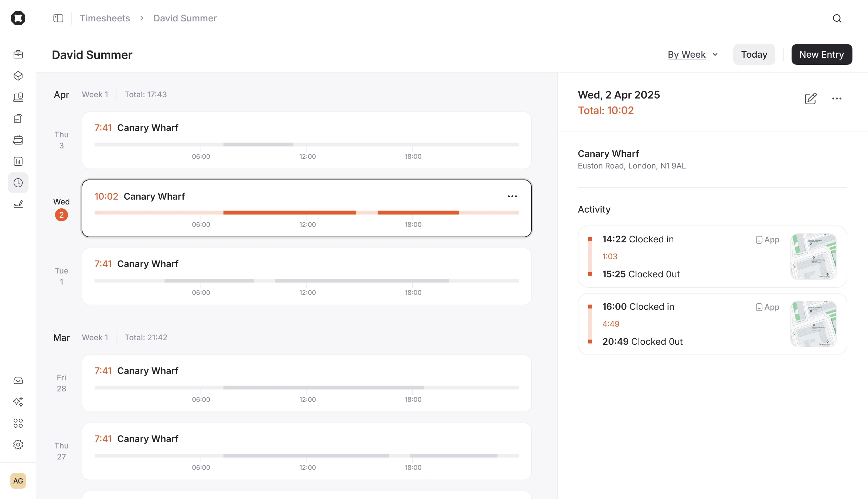Click the edit pencil icon for Wed entry
This screenshot has width=868, height=499.
coord(810,99)
